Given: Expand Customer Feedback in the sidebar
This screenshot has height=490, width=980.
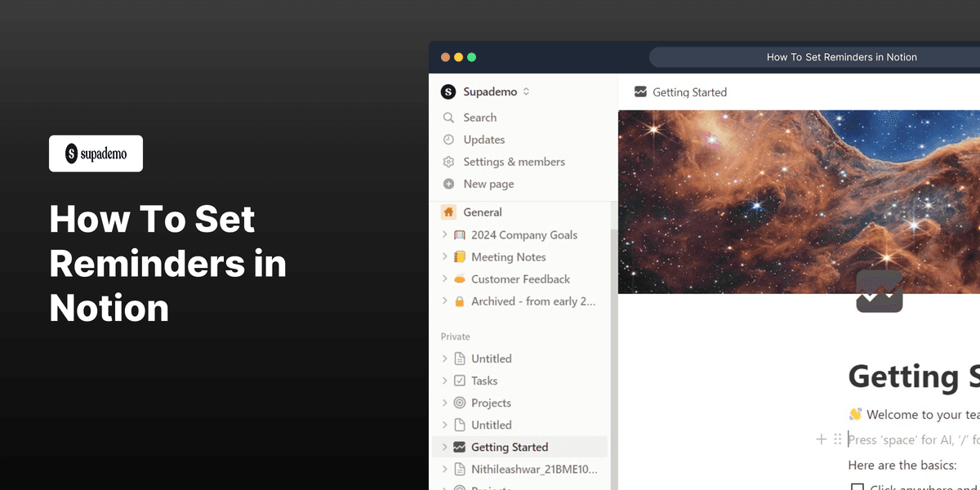Looking at the screenshot, I should (445, 278).
